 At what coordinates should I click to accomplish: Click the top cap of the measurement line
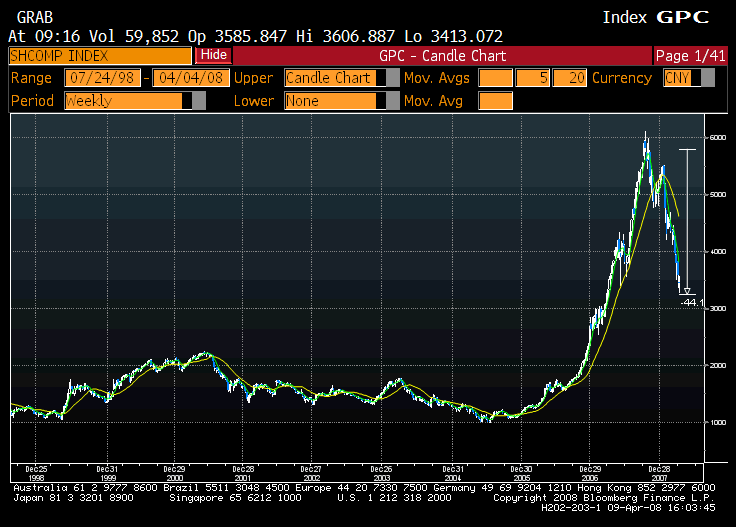686,149
